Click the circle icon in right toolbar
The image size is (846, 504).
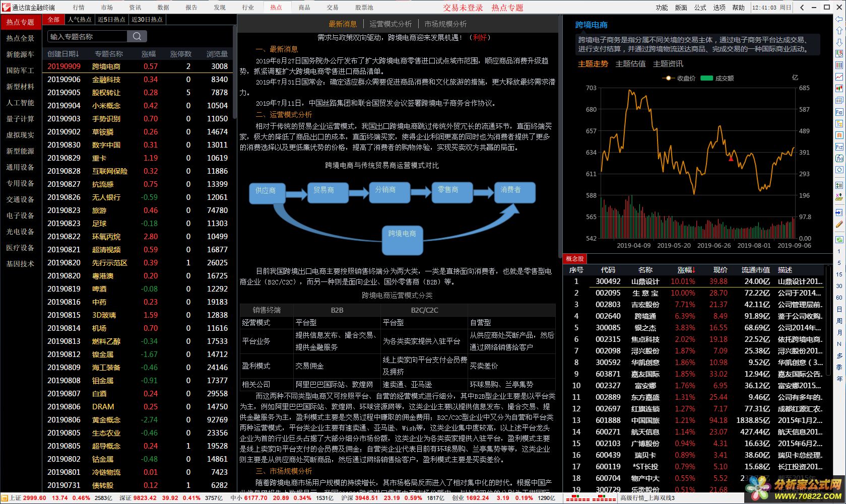[x=839, y=170]
